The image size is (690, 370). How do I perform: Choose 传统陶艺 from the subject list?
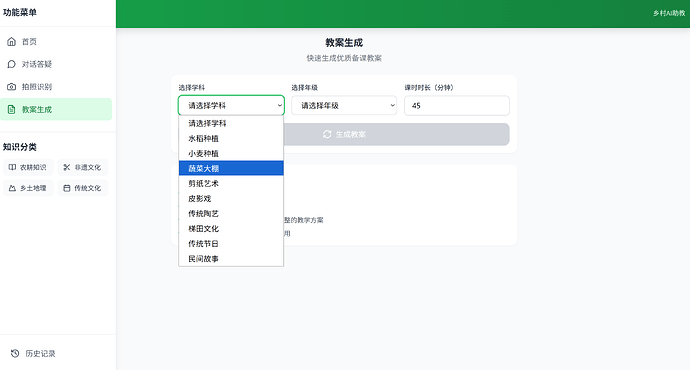tap(231, 213)
